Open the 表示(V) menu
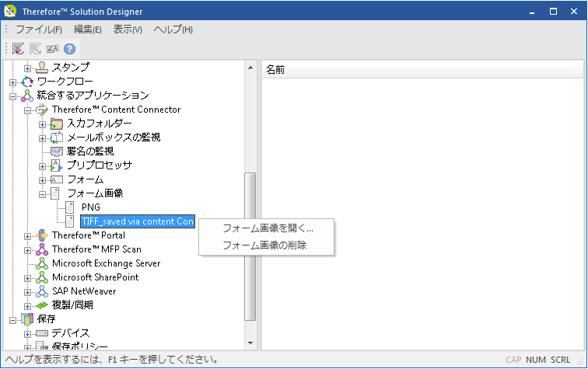This screenshot has width=588, height=369. pos(128,30)
